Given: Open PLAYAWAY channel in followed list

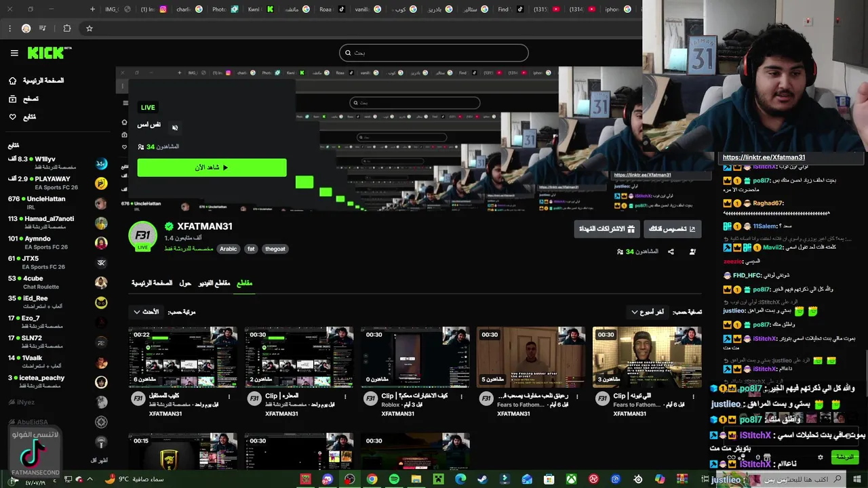Looking at the screenshot, I should pos(57,183).
